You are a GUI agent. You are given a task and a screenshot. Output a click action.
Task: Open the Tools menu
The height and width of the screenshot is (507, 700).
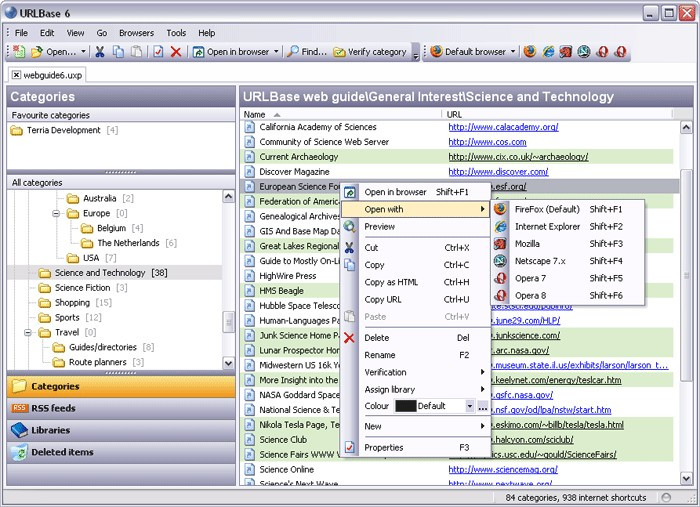(176, 33)
